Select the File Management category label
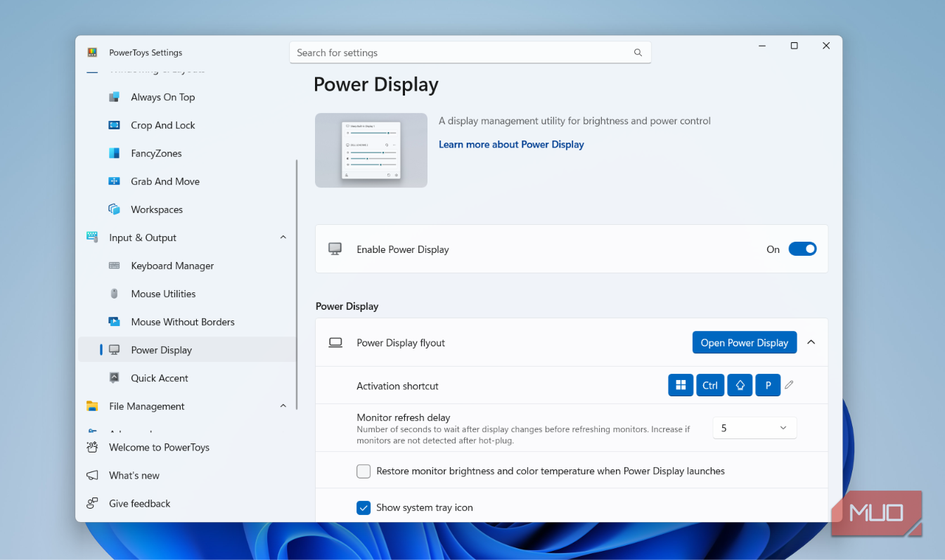945x560 pixels. click(147, 406)
